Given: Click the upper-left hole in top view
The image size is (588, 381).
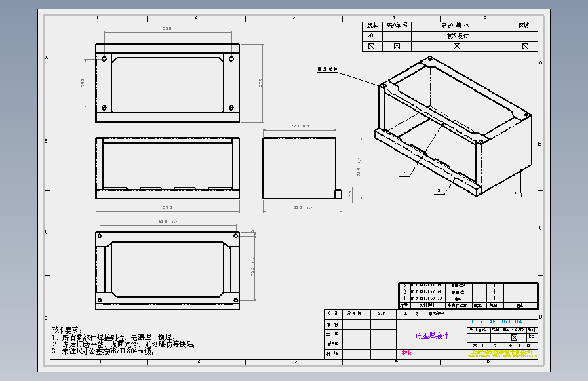Looking at the screenshot, I should [x=104, y=59].
